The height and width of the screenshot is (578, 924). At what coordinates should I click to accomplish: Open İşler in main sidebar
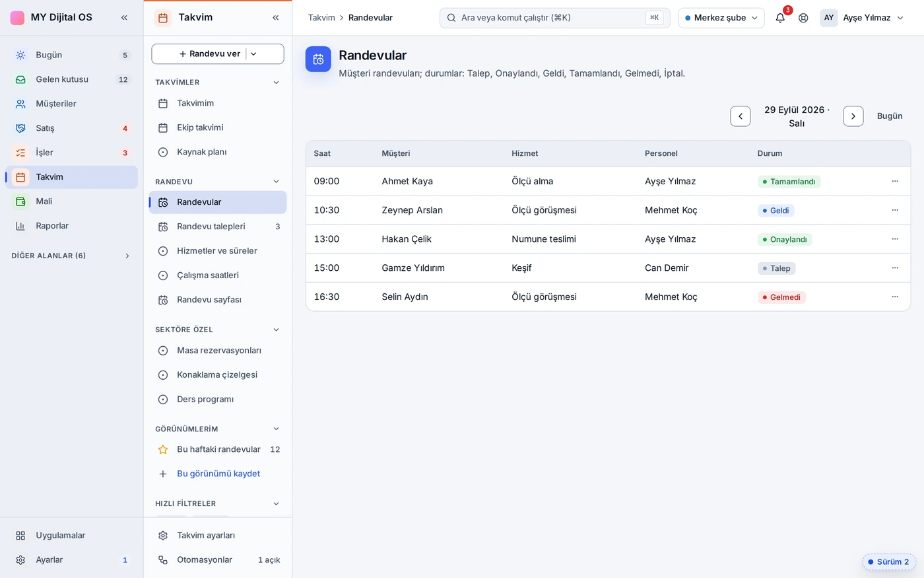click(x=71, y=153)
